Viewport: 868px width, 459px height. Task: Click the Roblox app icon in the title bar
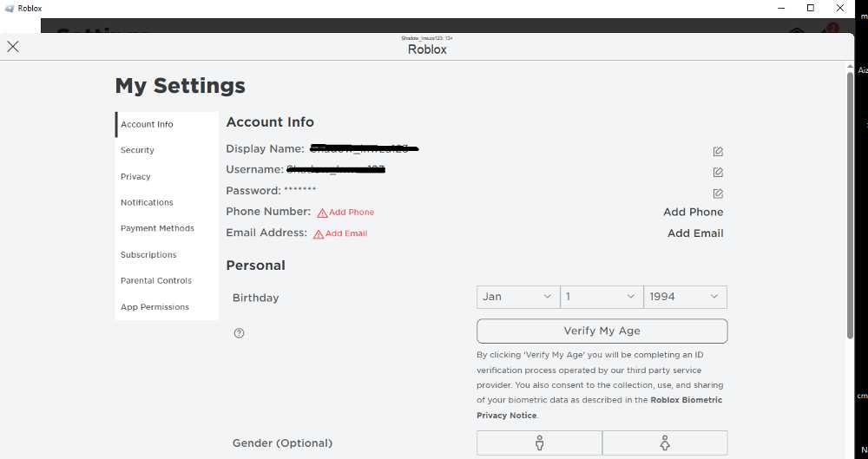click(x=9, y=9)
